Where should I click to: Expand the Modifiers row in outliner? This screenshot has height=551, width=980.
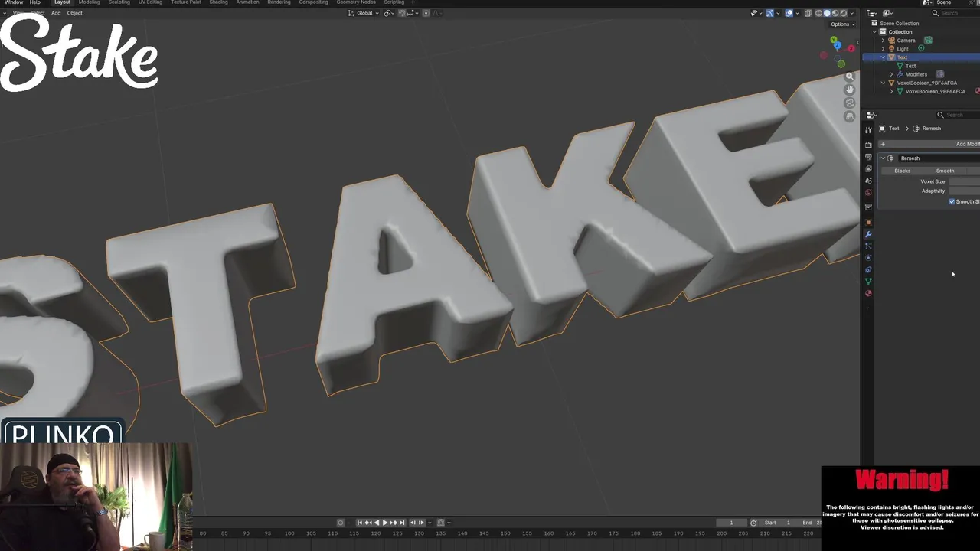[891, 74]
